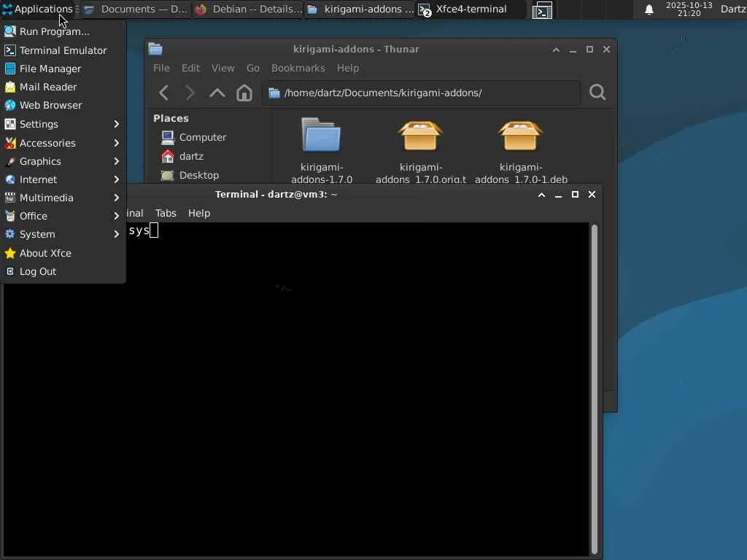The image size is (747, 560).
Task: Go back in Thunar
Action: click(x=164, y=93)
